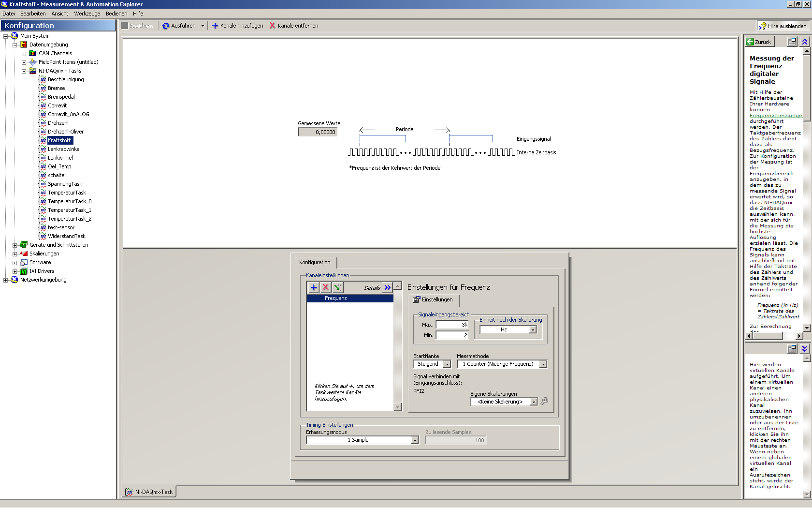This screenshot has height=508, width=812.
Task: Expand Geräte und Schnittstellen node
Action: 14,245
